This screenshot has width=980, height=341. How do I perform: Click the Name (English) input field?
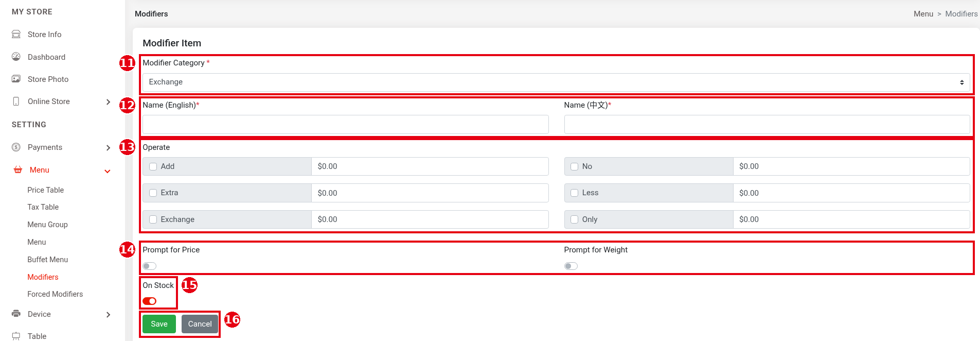click(x=346, y=125)
